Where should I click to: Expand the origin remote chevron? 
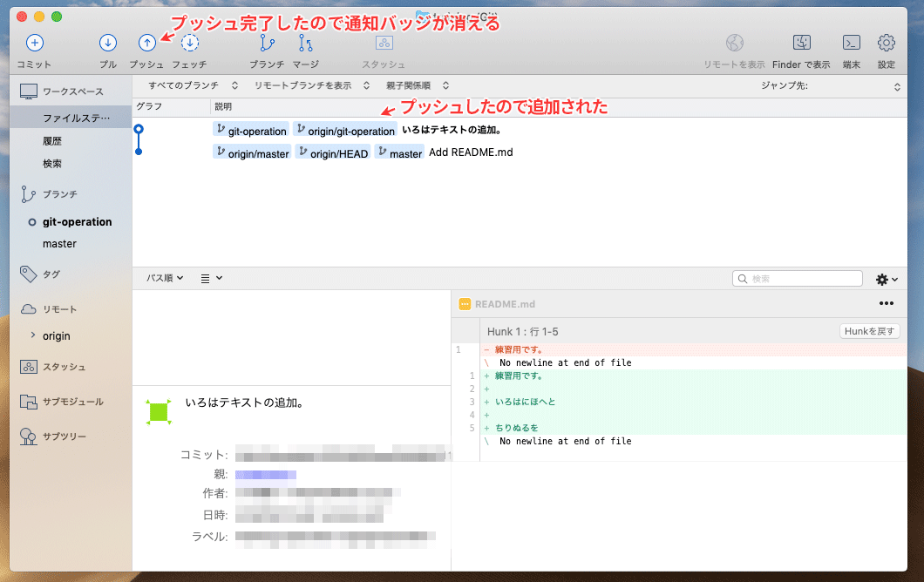pos(32,335)
